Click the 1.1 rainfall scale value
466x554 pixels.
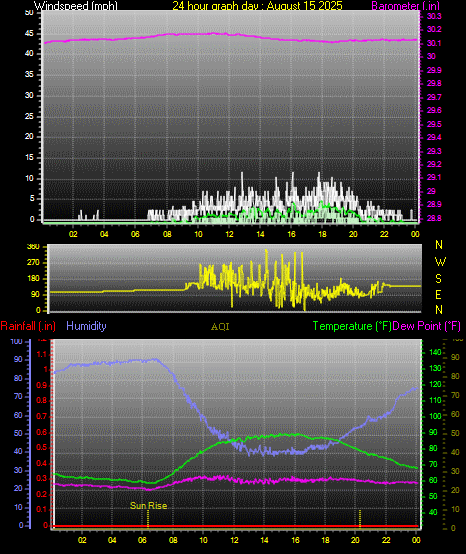[x=42, y=354]
